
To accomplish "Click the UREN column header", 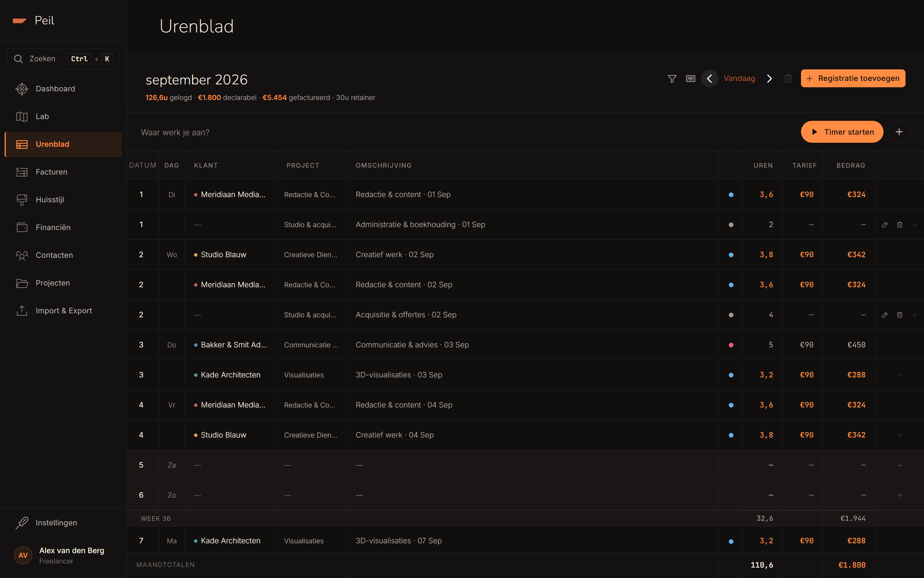I will tap(763, 166).
